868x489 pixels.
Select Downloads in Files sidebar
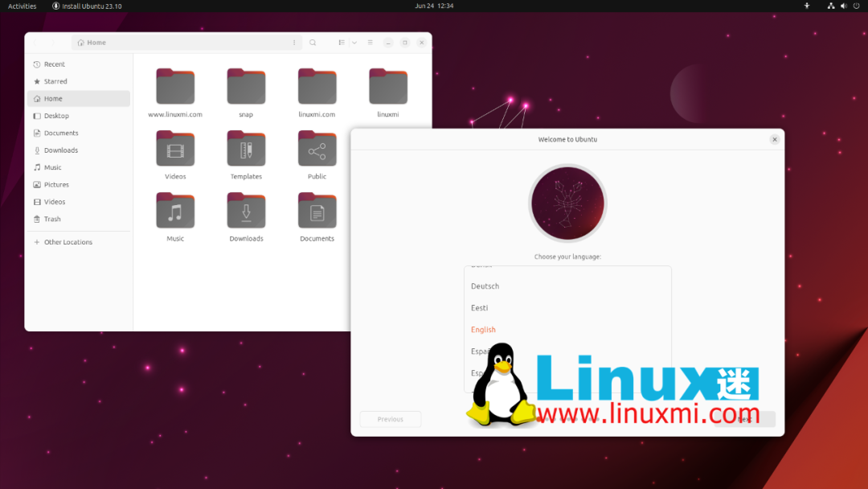click(79, 150)
